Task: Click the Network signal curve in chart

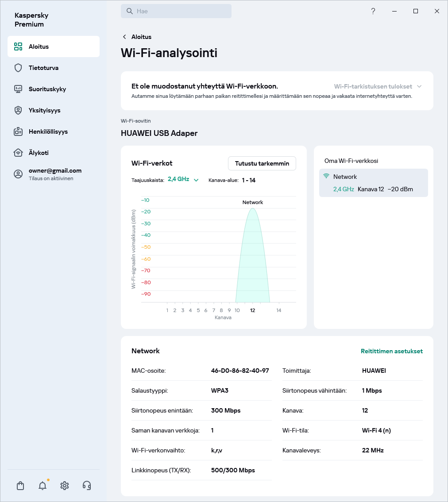Action: (x=253, y=257)
